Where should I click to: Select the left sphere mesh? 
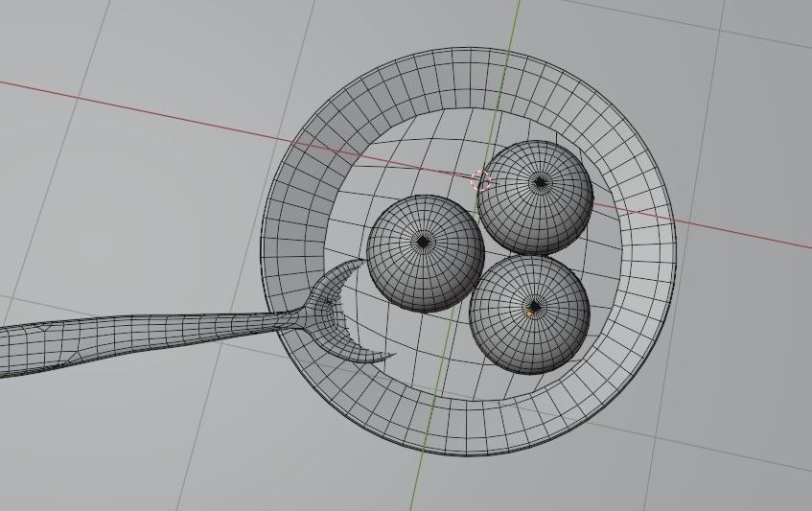pyautogui.click(x=425, y=254)
